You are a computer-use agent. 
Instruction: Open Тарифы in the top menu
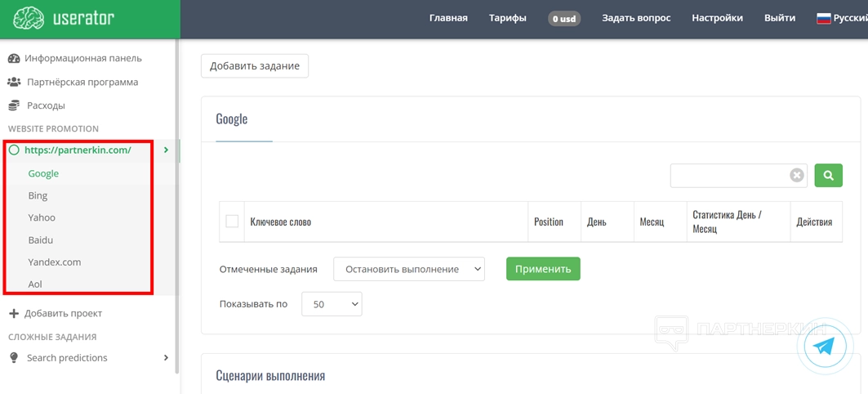[508, 18]
